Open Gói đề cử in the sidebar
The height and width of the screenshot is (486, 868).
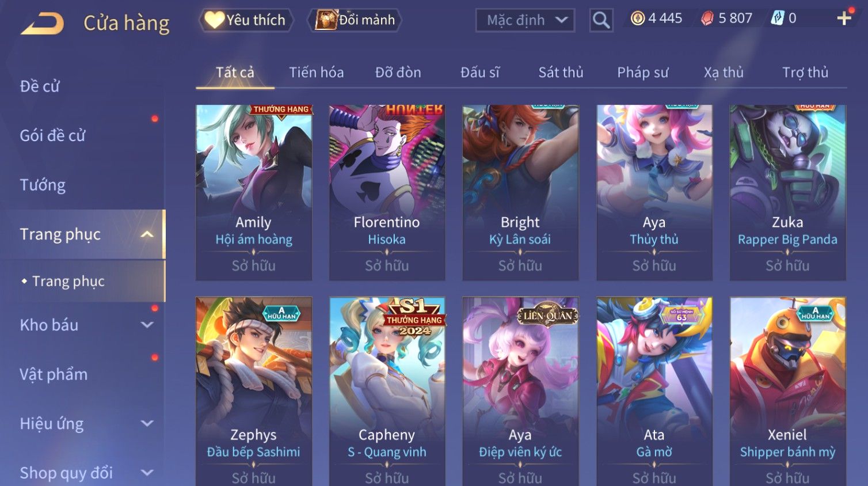[x=52, y=135]
